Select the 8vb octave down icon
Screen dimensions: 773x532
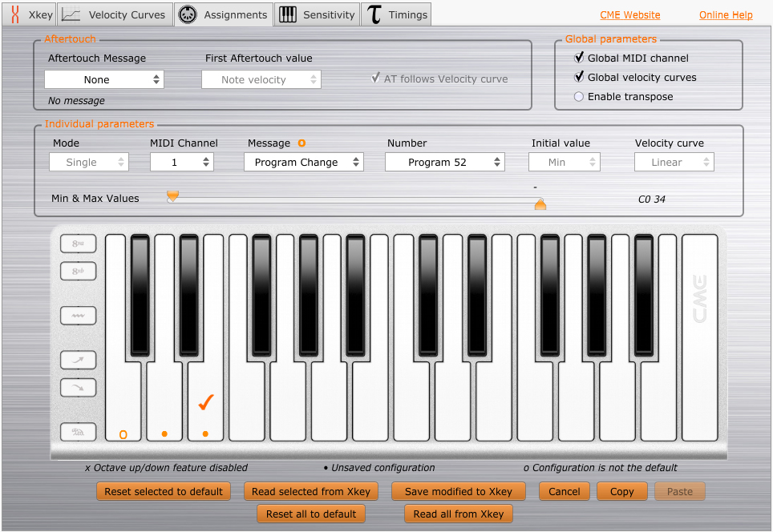pyautogui.click(x=78, y=271)
